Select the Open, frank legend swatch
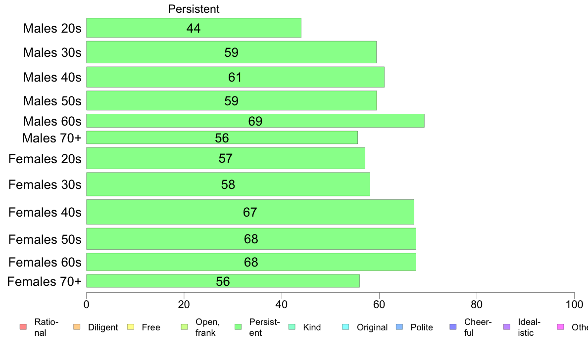588x364 pixels. [x=184, y=327]
